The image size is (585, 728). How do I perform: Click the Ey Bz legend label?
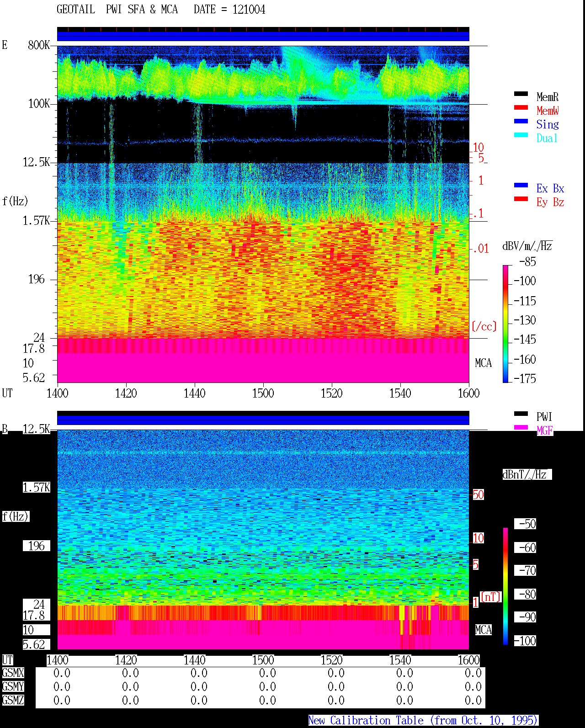pyautogui.click(x=550, y=202)
